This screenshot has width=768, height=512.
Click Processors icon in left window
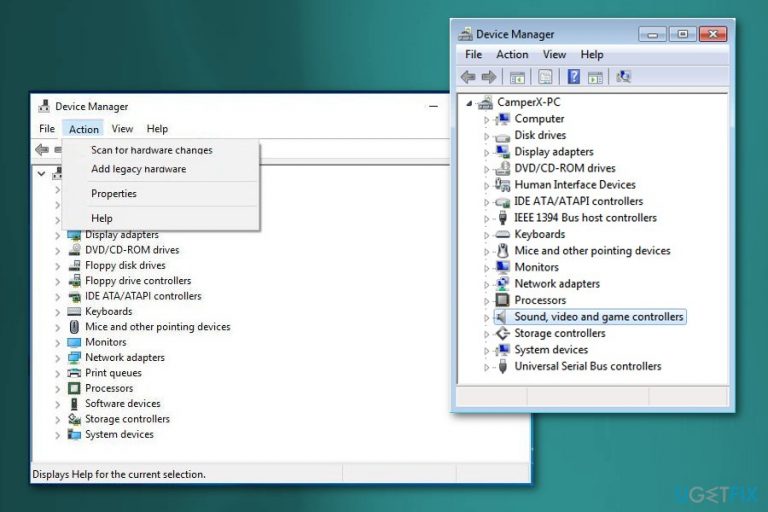pos(74,388)
